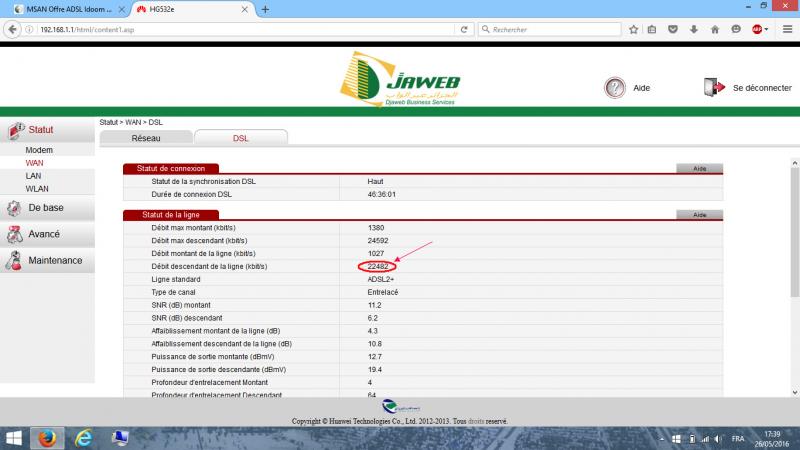Image resolution: width=800 pixels, height=450 pixels.
Task: Click Aide button in Statut de connexion
Action: coord(699,168)
